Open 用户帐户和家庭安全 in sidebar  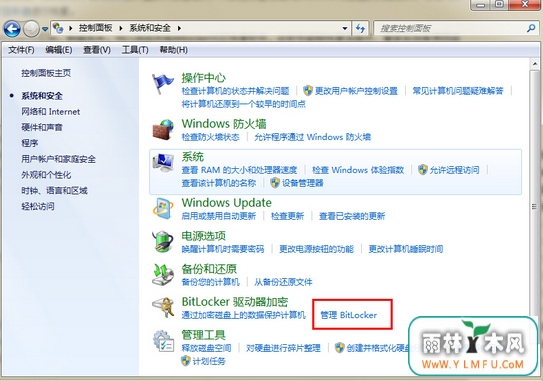click(x=59, y=159)
